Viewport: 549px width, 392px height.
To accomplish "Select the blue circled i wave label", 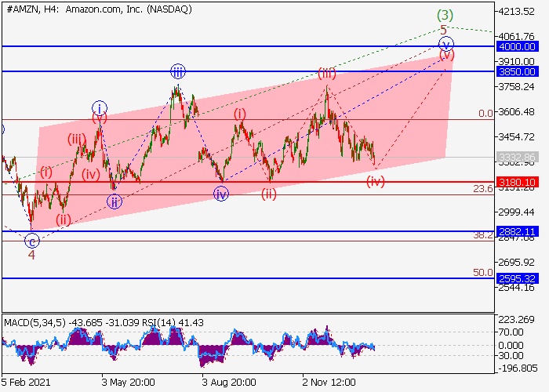I will tap(100, 108).
